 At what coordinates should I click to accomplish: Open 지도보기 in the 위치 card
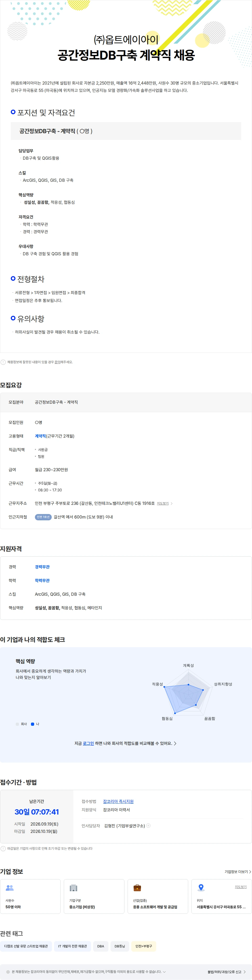pyautogui.click(x=241, y=887)
